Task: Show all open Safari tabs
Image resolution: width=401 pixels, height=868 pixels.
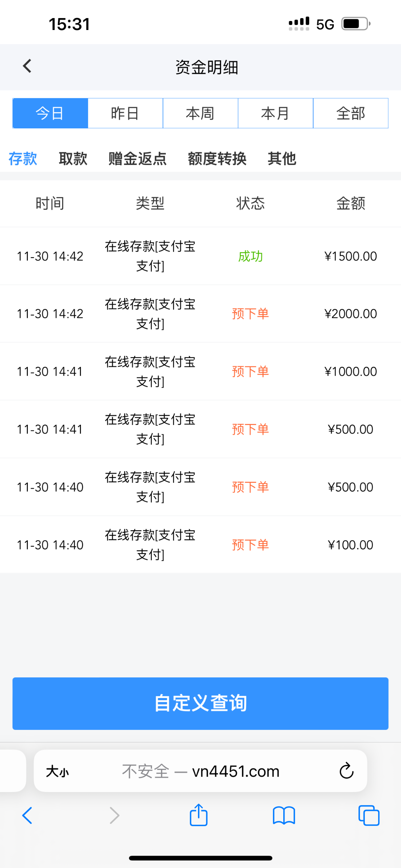Action: tap(368, 816)
